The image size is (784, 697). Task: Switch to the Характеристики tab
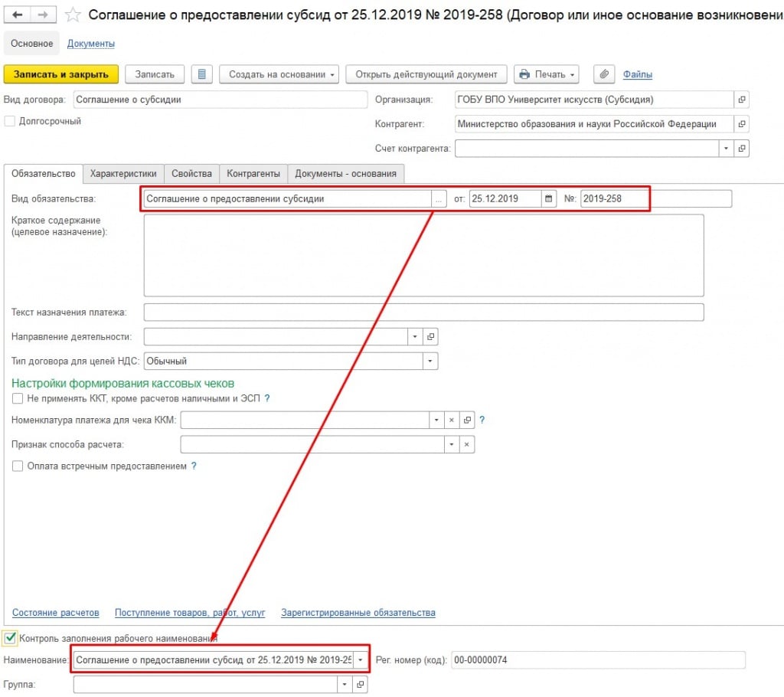click(123, 174)
